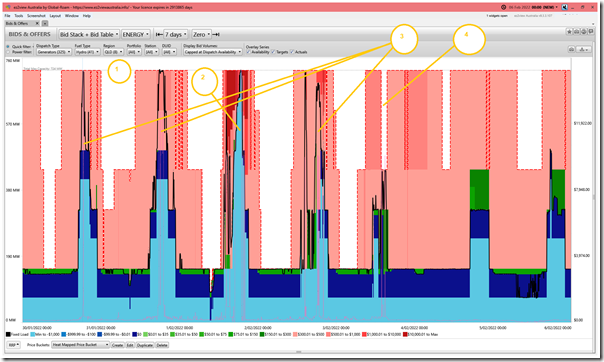This screenshot has width=604, height=362.
Task: Click the add new tab button
Action: click(45, 23)
